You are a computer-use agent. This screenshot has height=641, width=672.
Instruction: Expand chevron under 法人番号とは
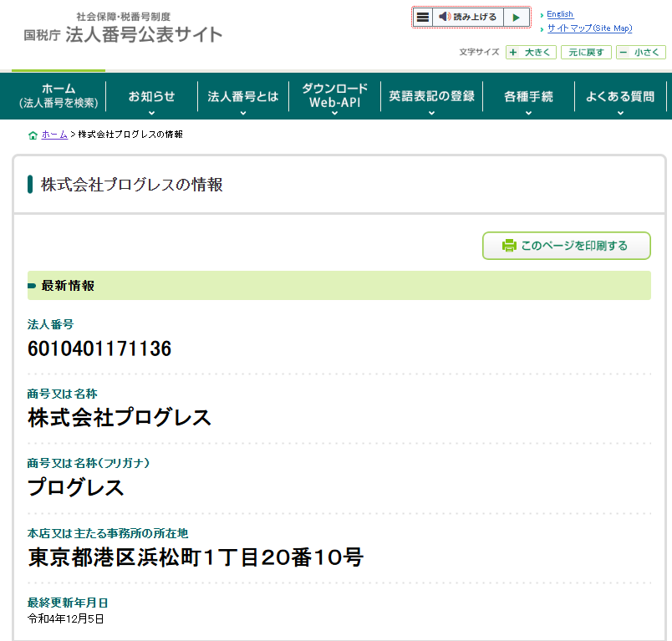(x=243, y=113)
